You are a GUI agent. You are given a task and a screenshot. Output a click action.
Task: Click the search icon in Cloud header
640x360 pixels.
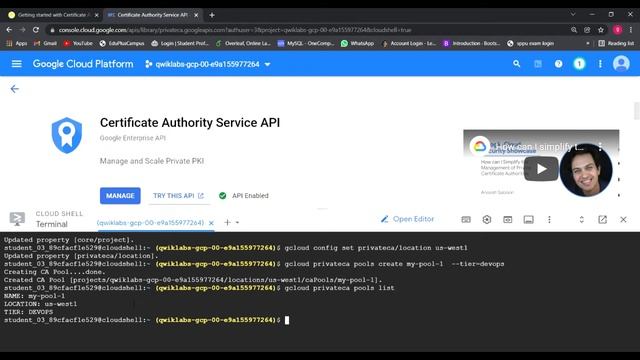tap(517, 64)
